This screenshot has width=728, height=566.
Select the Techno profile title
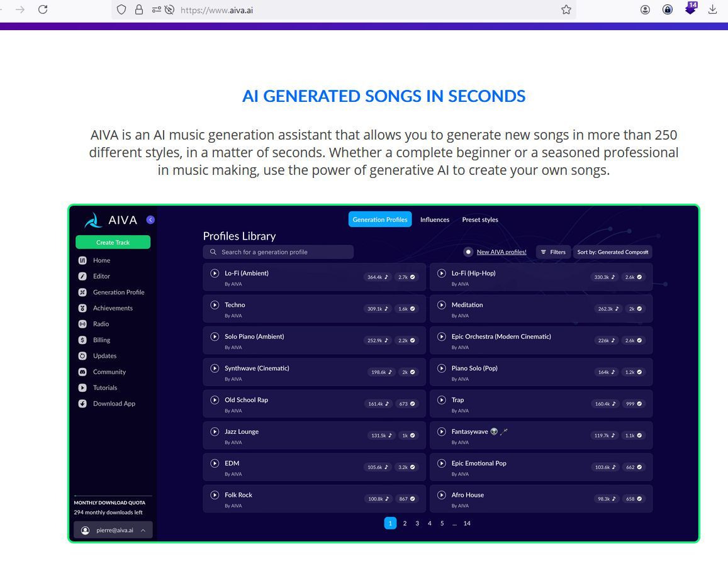(235, 305)
